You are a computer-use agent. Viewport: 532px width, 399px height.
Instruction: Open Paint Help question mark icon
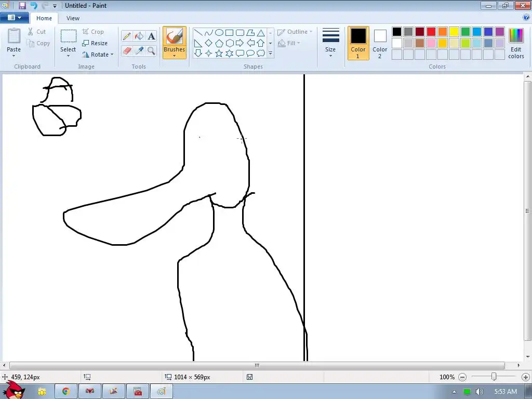(527, 17)
